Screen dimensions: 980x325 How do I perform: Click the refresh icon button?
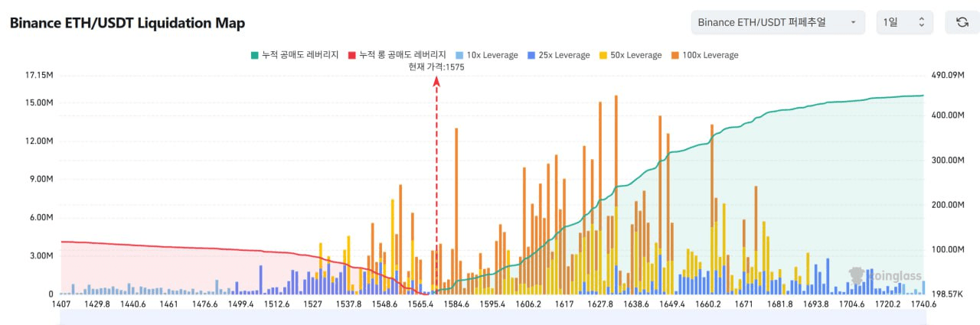(x=962, y=22)
